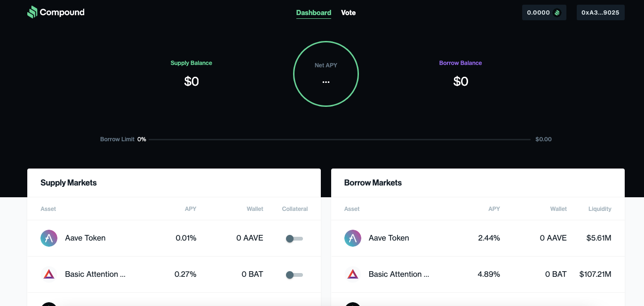Image resolution: width=644 pixels, height=306 pixels.
Task: Click the 2.44% borrow APY for Aave
Action: tap(489, 238)
